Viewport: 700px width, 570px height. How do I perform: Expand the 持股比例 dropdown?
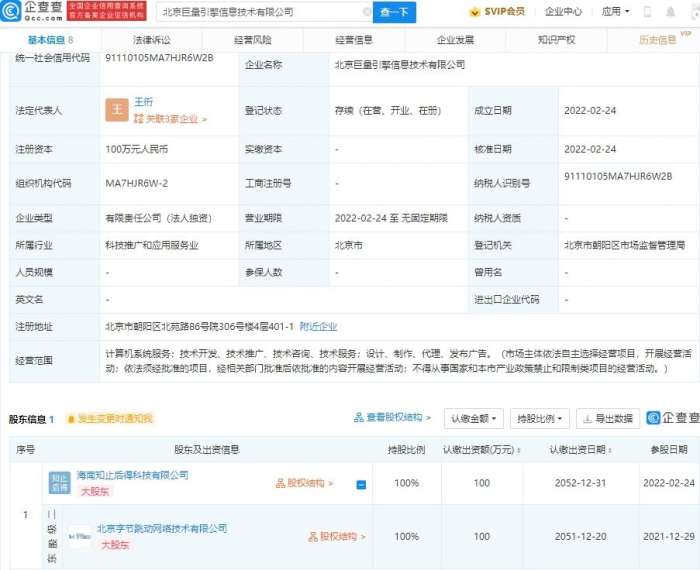(x=539, y=418)
